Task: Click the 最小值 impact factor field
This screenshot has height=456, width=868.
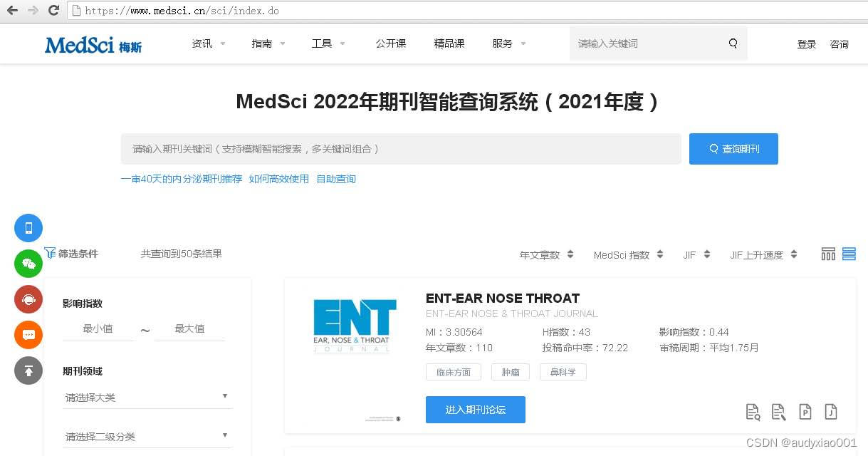Action: tap(98, 329)
